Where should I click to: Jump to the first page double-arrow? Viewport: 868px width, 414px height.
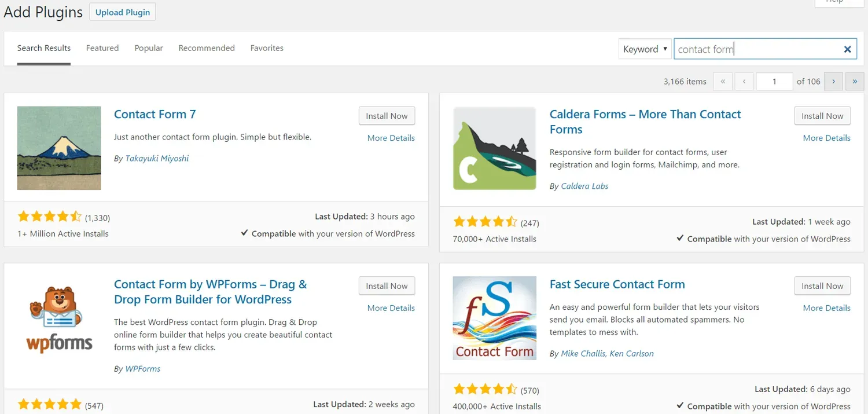(723, 81)
